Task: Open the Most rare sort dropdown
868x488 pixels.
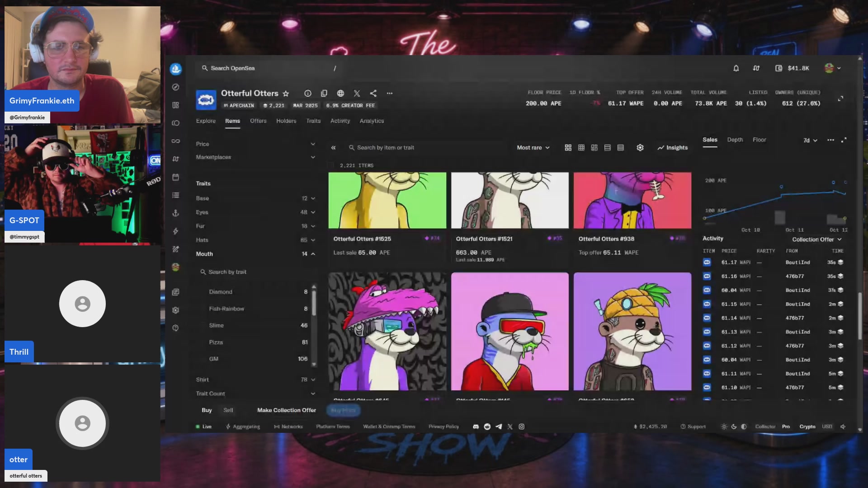Action: pos(533,148)
